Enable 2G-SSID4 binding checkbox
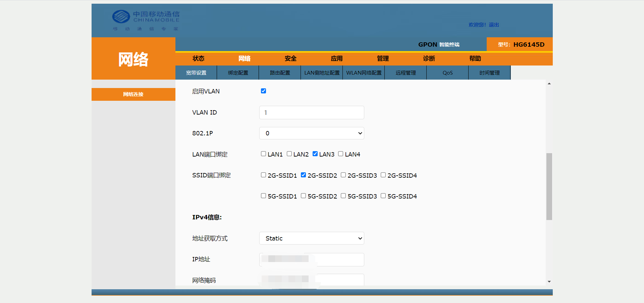The width and height of the screenshot is (644, 303). tap(383, 175)
